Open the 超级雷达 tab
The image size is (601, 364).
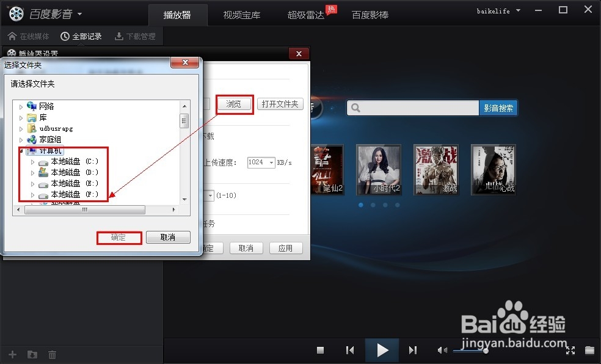(x=306, y=15)
